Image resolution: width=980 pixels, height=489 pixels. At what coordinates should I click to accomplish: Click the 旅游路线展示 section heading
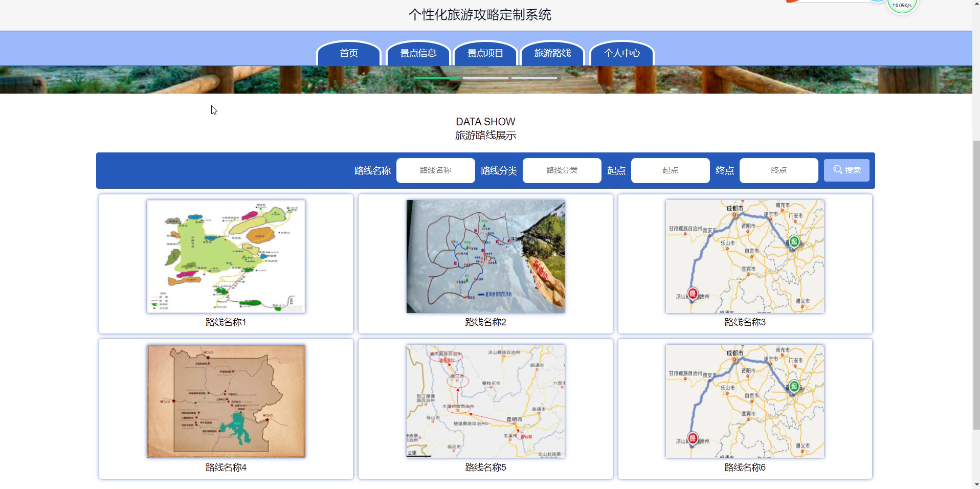pos(485,136)
